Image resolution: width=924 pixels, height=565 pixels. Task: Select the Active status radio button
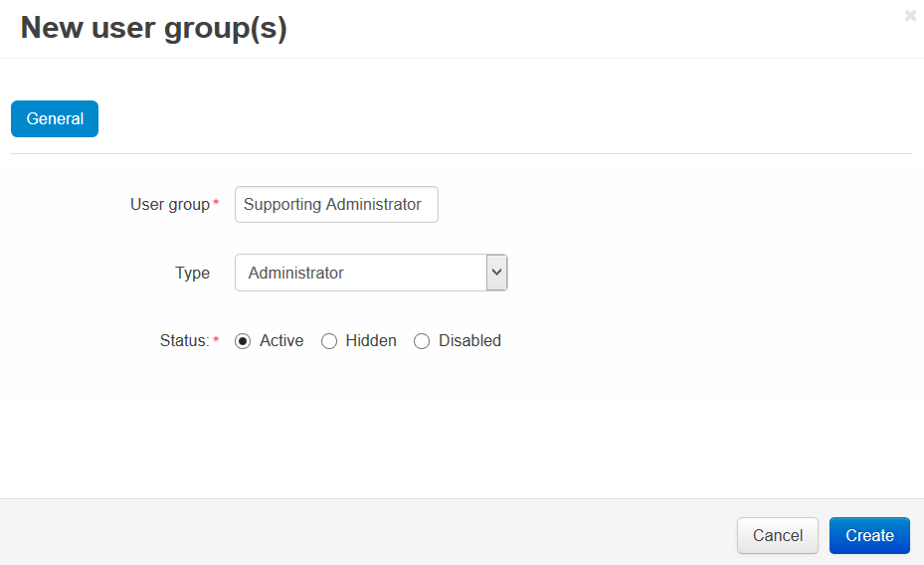pos(243,341)
